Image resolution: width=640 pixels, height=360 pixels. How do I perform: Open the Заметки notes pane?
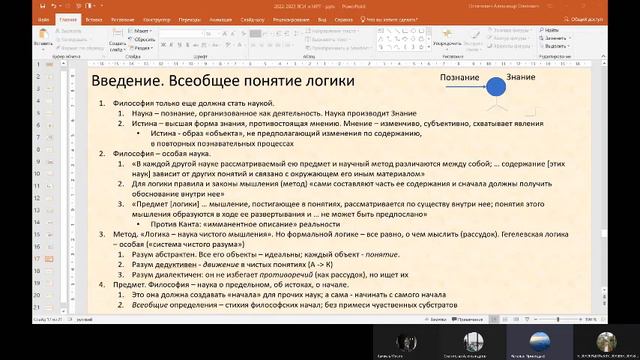click(436, 320)
